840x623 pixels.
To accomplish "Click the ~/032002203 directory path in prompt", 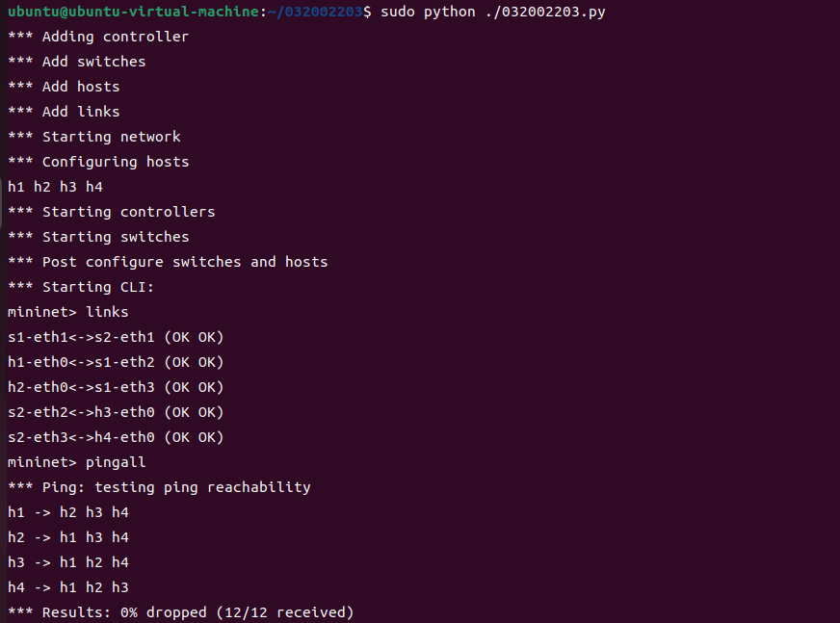I will click(297, 12).
